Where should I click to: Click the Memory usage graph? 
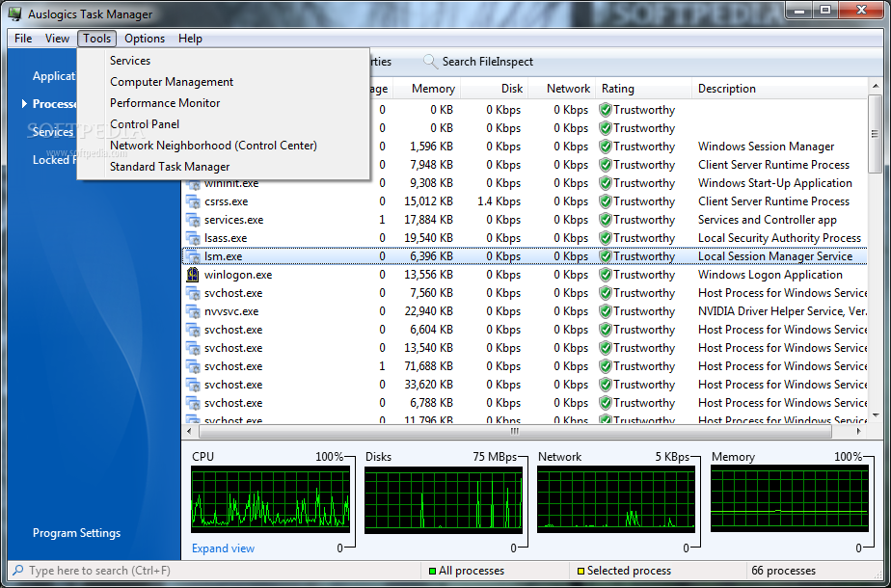[790, 498]
